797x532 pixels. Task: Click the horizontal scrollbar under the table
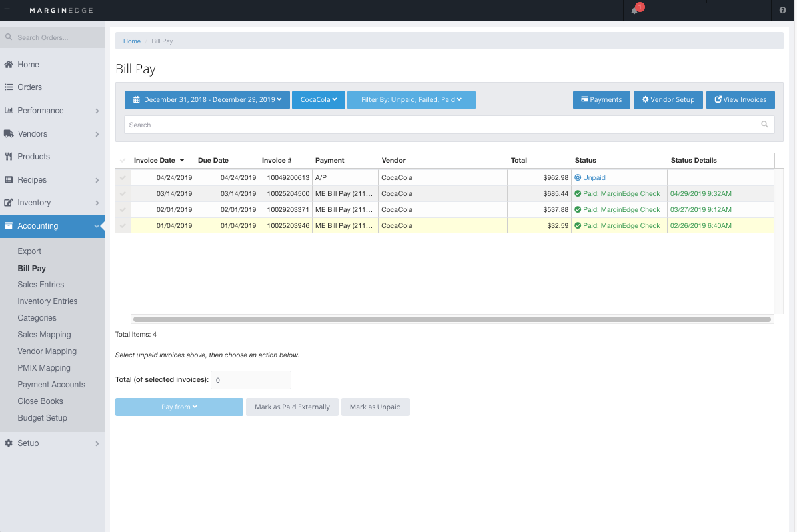click(452, 319)
